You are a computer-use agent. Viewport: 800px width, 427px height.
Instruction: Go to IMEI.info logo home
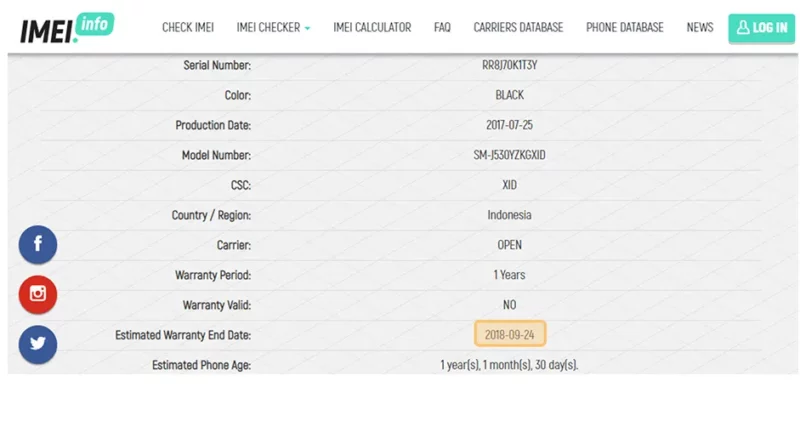click(67, 28)
